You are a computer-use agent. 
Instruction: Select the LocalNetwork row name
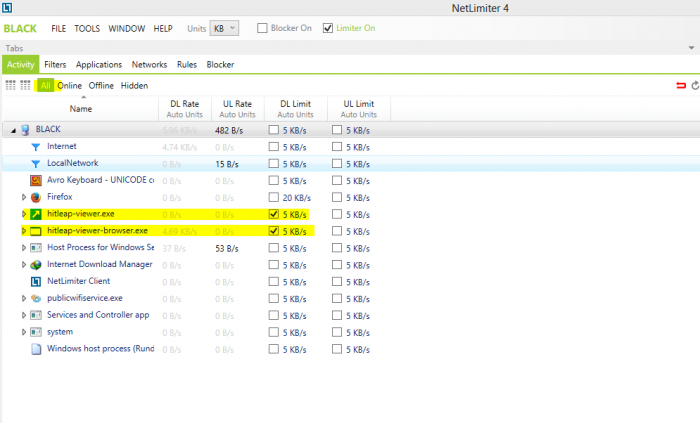coord(73,163)
